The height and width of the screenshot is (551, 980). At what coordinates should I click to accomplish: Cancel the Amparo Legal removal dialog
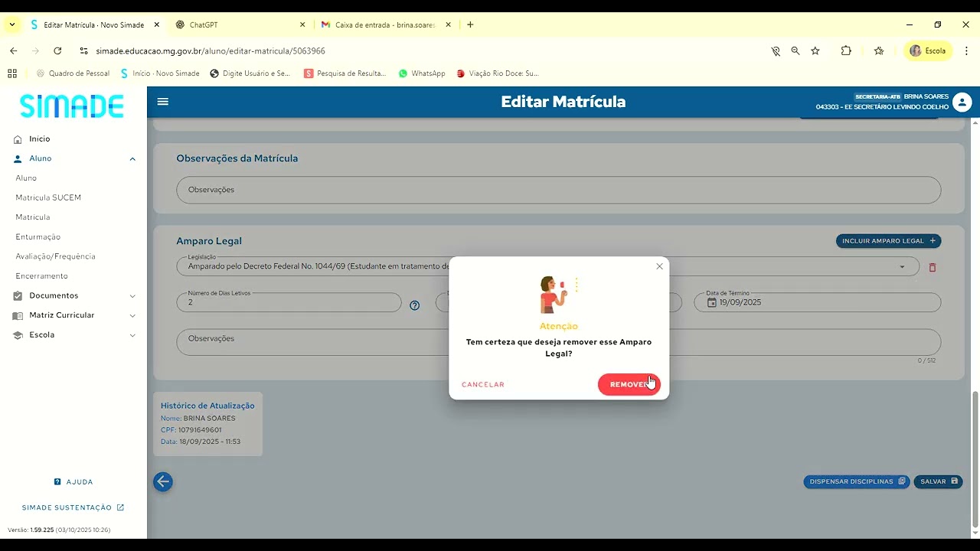point(483,384)
